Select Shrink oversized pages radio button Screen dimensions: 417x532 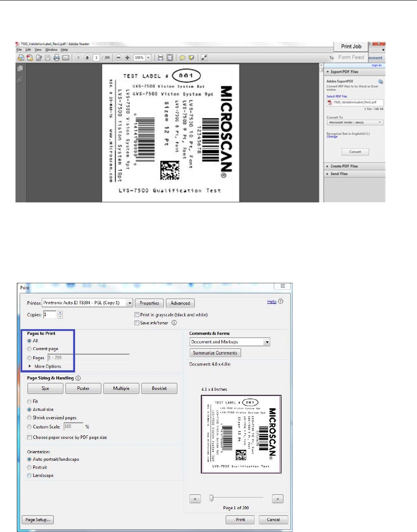tap(29, 418)
